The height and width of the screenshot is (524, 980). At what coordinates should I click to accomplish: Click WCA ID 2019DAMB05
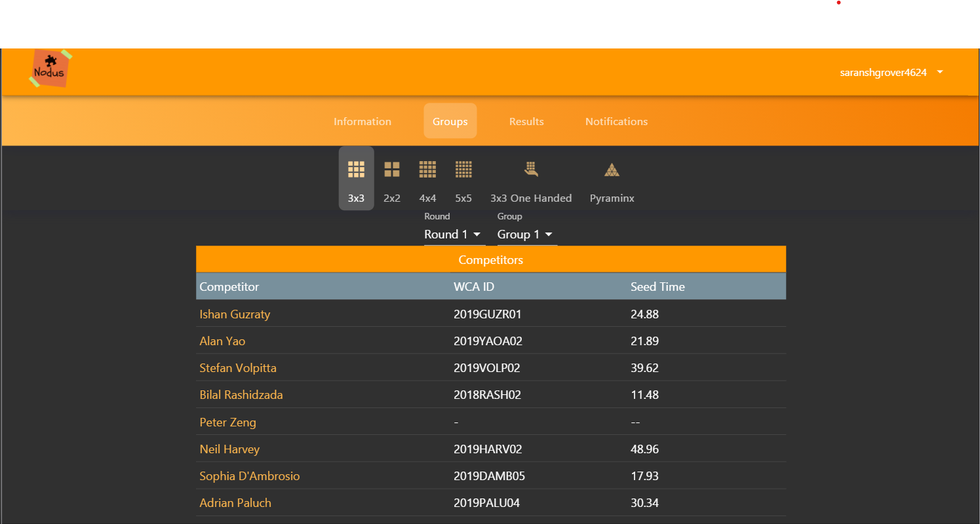pos(490,476)
